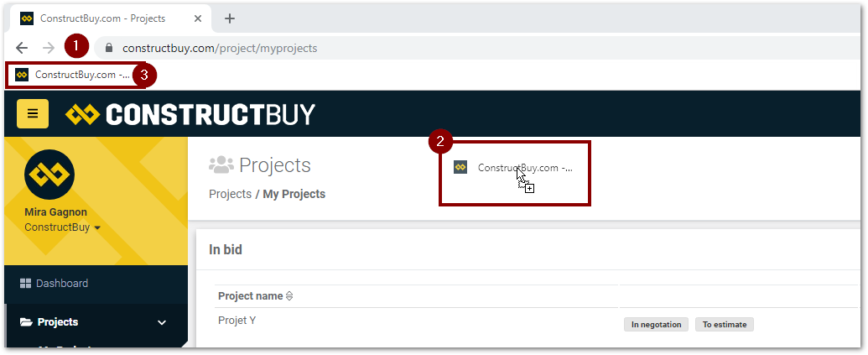Screen dimensions: 868x355
Task: Click the Dashboard grid icon in sidebar
Action: pos(25,284)
